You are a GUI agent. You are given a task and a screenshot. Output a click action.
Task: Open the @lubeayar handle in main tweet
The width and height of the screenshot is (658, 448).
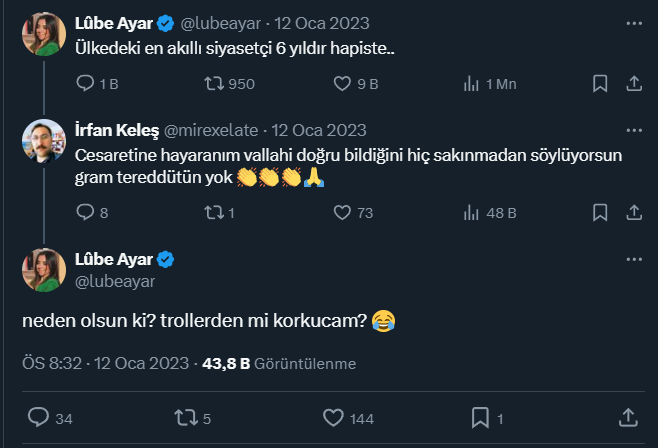pyautogui.click(x=115, y=282)
